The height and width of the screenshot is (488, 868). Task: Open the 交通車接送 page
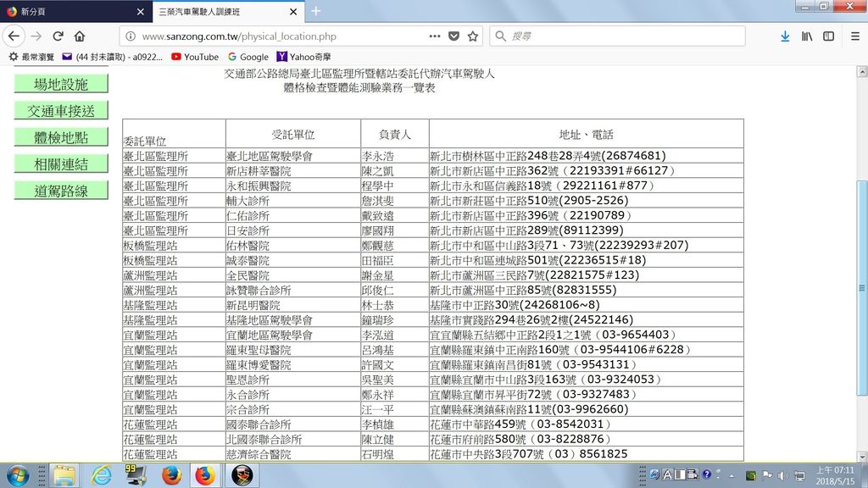coord(61,111)
